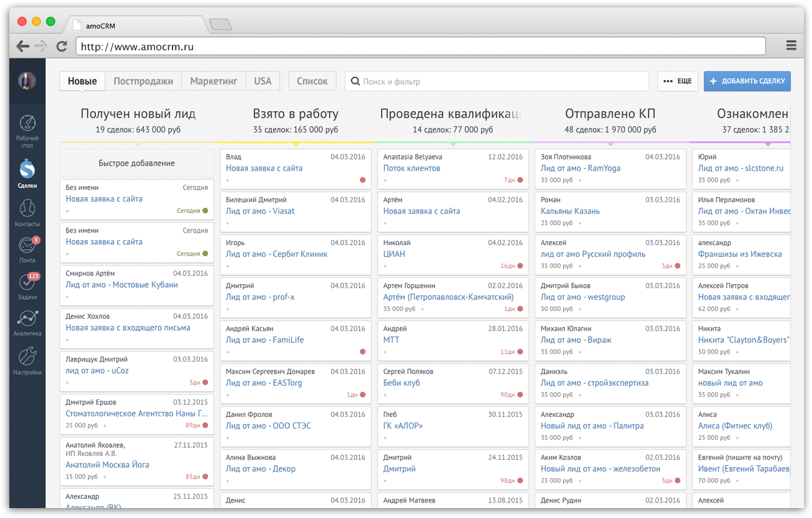Open deal Франшизы из Ижевска
Viewport: 812px width, 518px height.
pyautogui.click(x=740, y=254)
